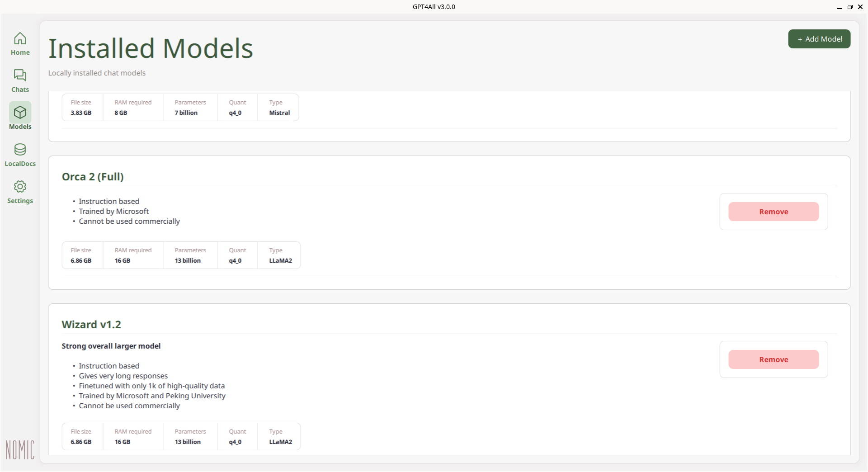The height and width of the screenshot is (472, 868).
Task: Click Wizard v1.2 RAM required 16 GB
Action: (123, 442)
